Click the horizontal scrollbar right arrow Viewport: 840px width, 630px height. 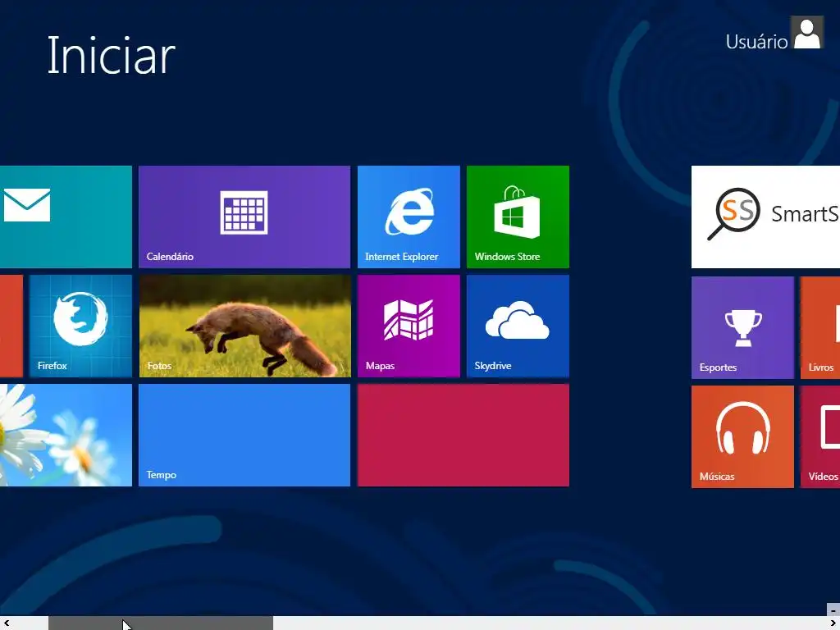click(833, 623)
